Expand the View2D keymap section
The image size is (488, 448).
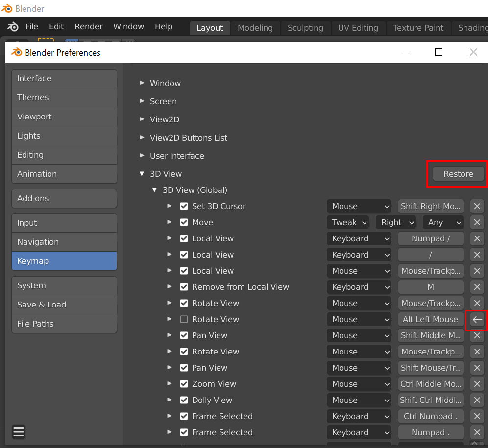[142, 119]
